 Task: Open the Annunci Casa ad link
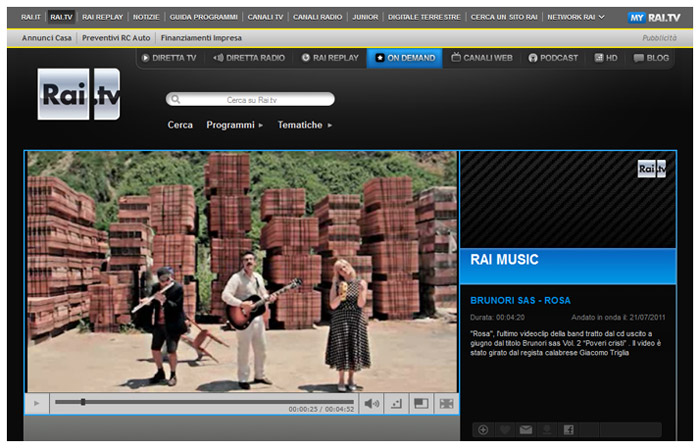46,38
